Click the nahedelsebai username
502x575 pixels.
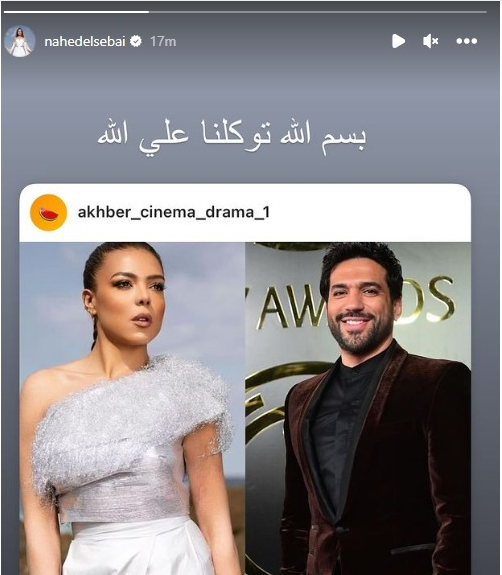pos(85,41)
